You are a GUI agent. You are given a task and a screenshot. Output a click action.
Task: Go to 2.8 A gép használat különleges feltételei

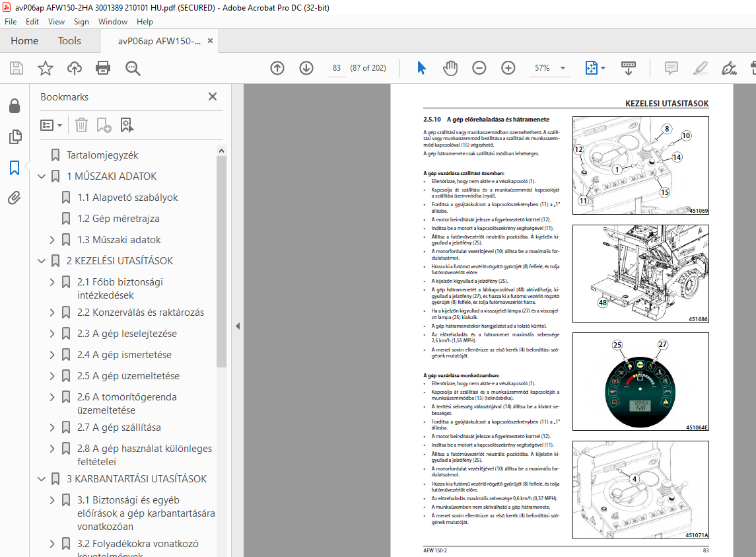[145, 455]
